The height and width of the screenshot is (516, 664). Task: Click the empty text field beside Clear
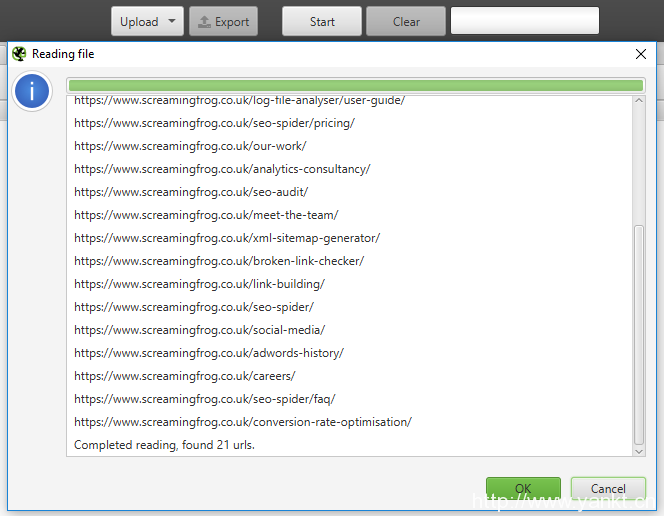click(x=524, y=21)
